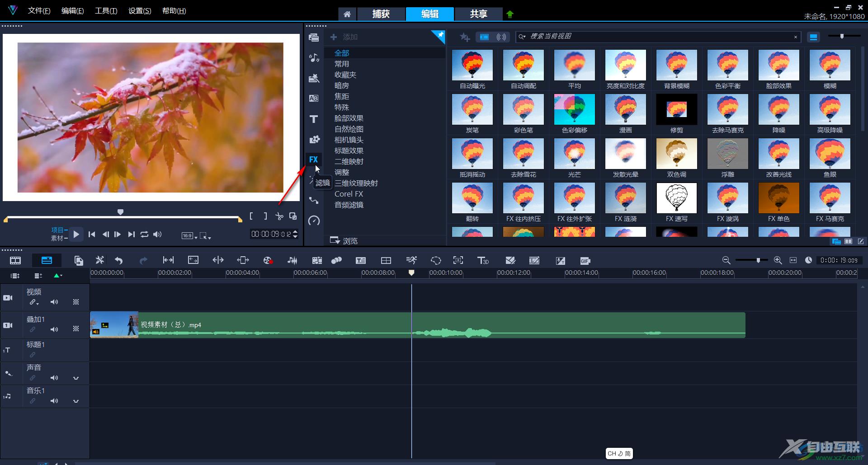Adjust the timeline zoom slider

coord(758,260)
